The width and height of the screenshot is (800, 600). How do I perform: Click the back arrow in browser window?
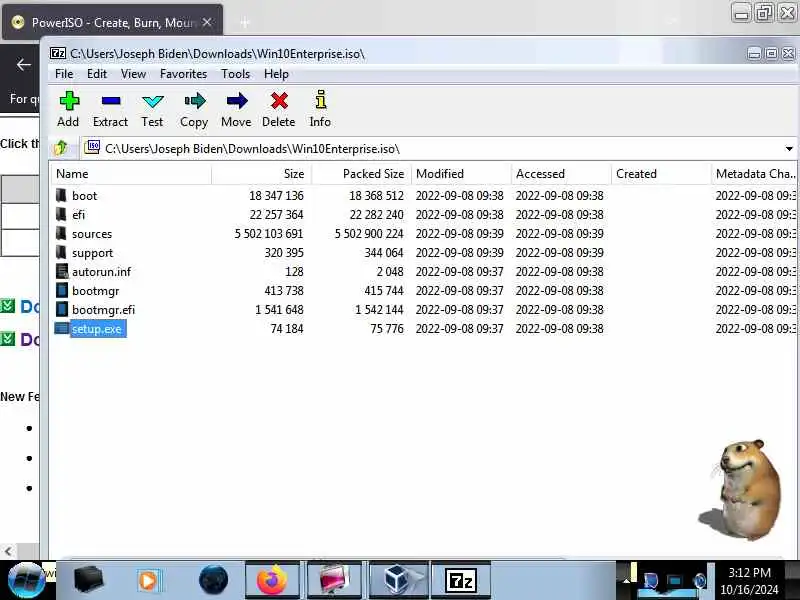click(23, 65)
